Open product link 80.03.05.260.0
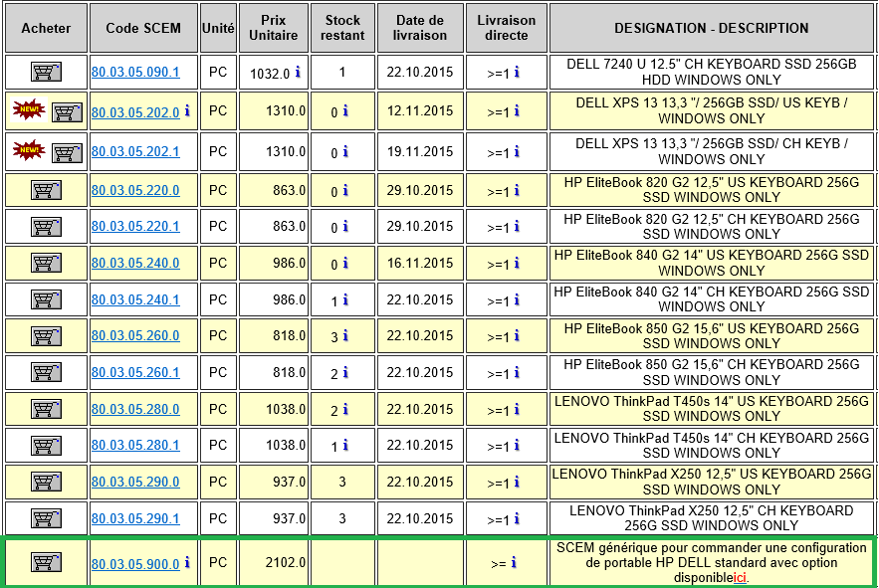This screenshot has height=588, width=879. 135,335
